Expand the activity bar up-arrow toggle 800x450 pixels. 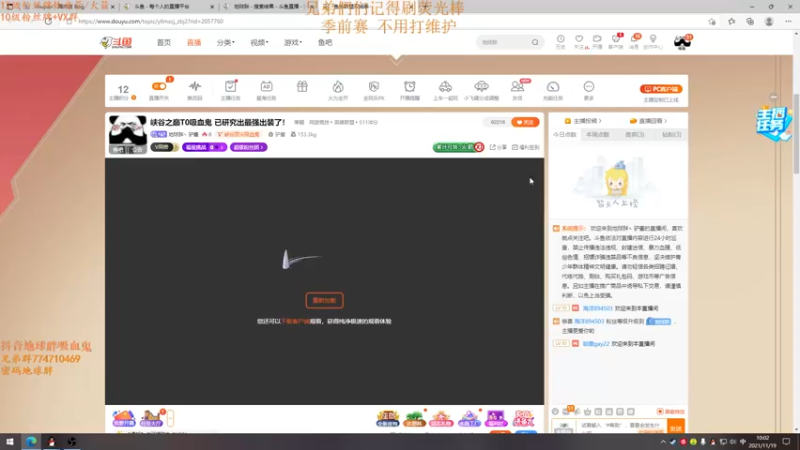[170, 418]
